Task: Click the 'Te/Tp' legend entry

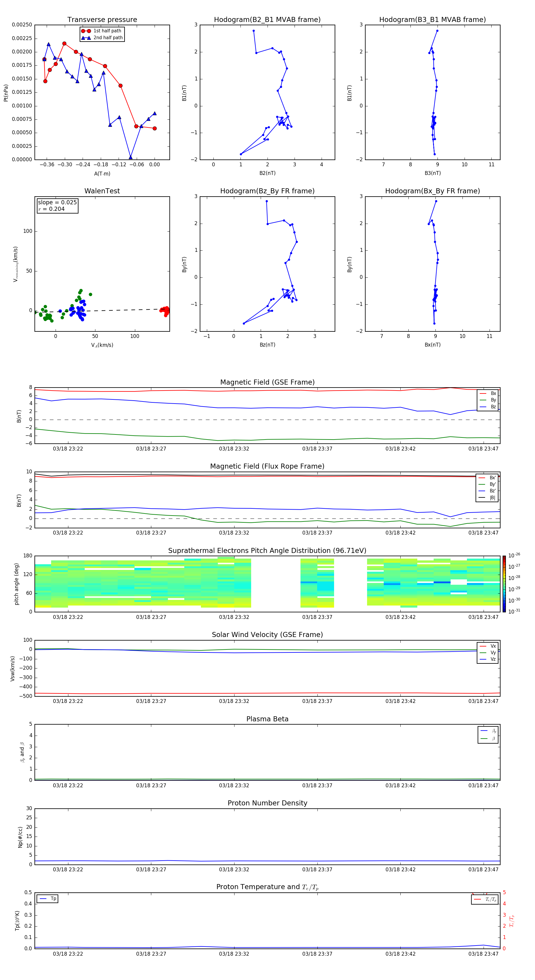Action: point(485,899)
